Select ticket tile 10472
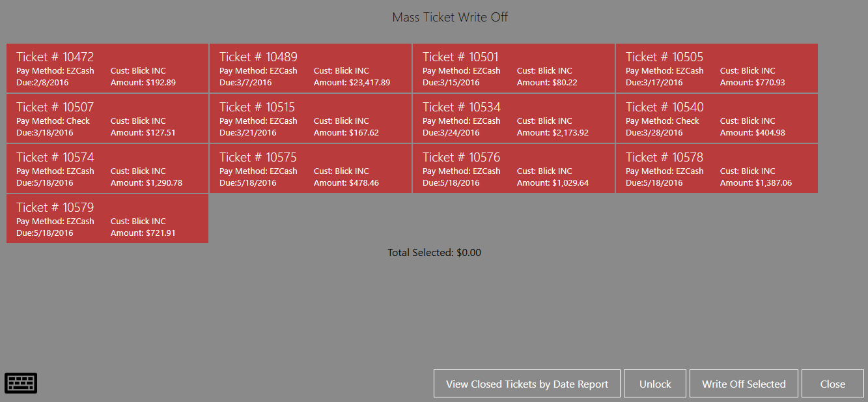The height and width of the screenshot is (402, 868). click(107, 68)
